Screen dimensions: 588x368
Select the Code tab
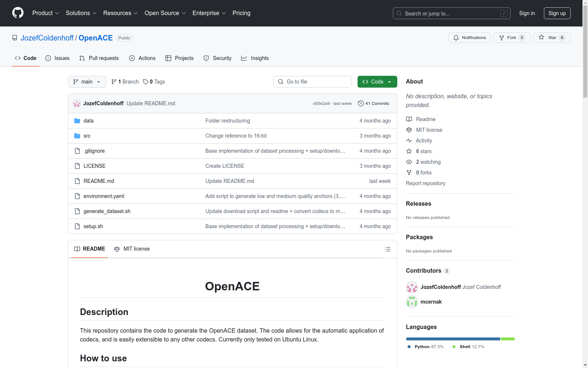(x=26, y=58)
